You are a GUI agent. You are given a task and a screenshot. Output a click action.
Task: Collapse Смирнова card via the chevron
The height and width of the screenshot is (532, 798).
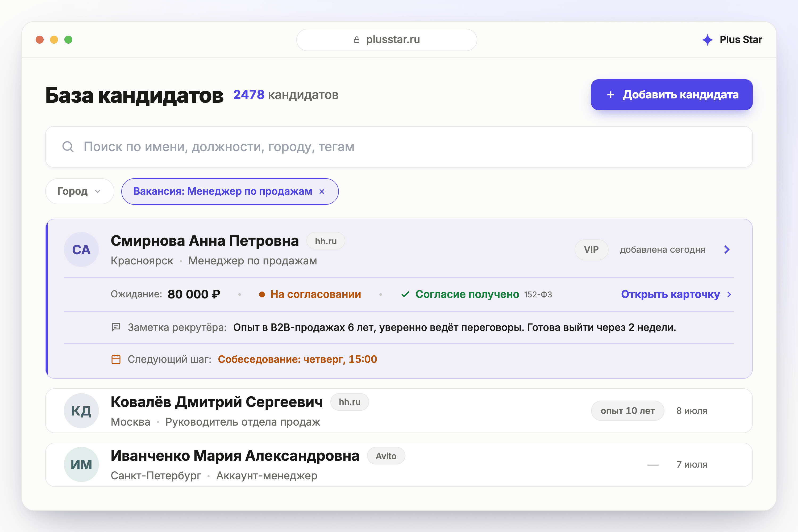coord(727,250)
